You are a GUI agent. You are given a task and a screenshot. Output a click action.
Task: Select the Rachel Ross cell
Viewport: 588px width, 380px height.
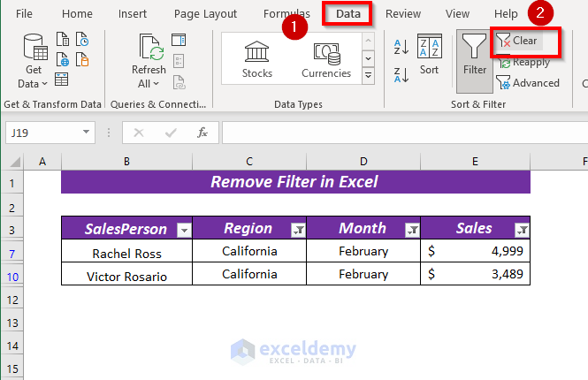(x=126, y=251)
